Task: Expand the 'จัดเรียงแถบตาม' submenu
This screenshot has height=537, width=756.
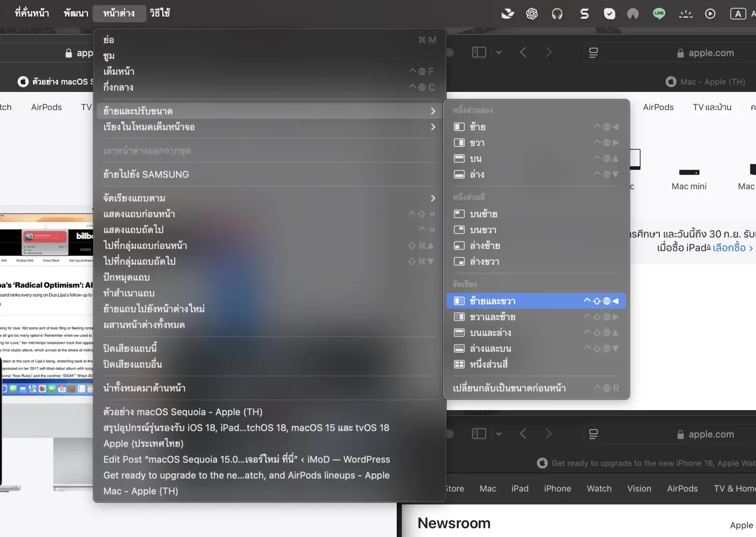Action: point(269,198)
